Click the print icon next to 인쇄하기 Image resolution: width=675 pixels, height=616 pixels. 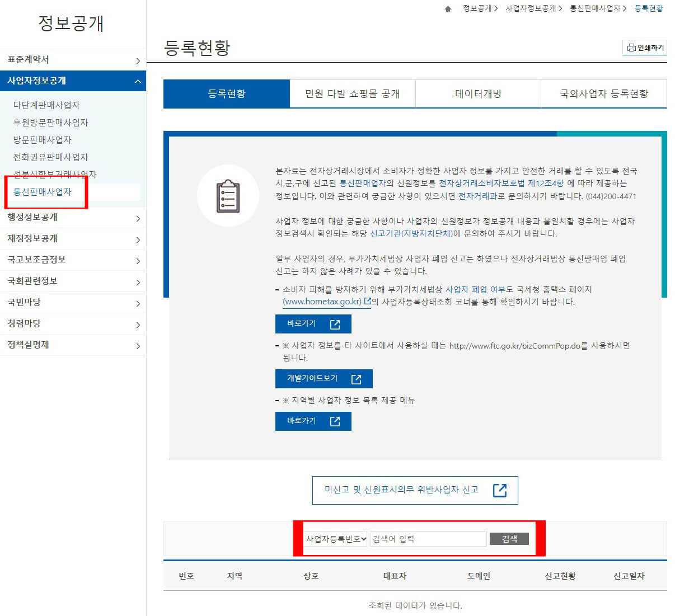coord(632,48)
